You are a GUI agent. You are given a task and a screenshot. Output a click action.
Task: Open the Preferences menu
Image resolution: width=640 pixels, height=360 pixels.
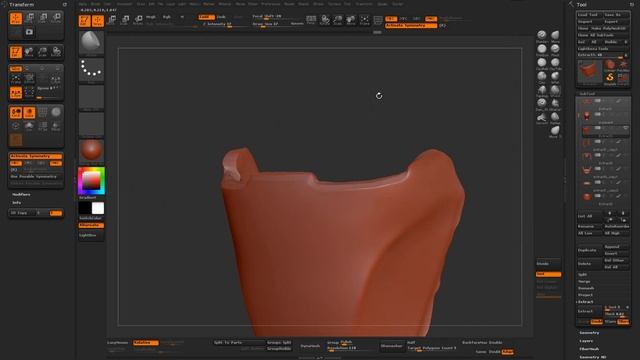click(x=271, y=4)
